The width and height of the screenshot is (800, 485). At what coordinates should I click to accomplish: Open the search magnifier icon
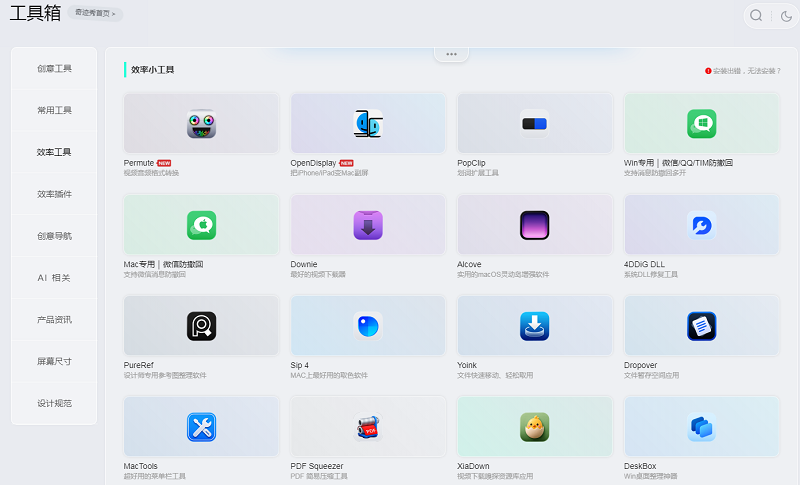pos(756,16)
